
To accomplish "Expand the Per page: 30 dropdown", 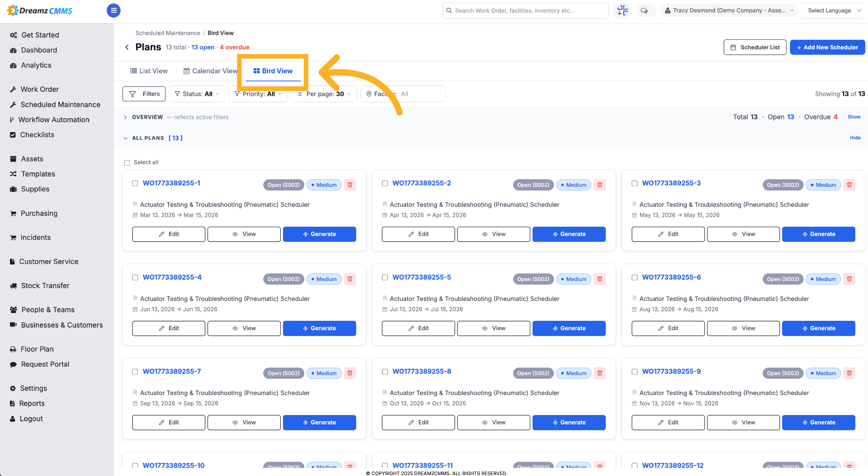I will click(x=324, y=94).
